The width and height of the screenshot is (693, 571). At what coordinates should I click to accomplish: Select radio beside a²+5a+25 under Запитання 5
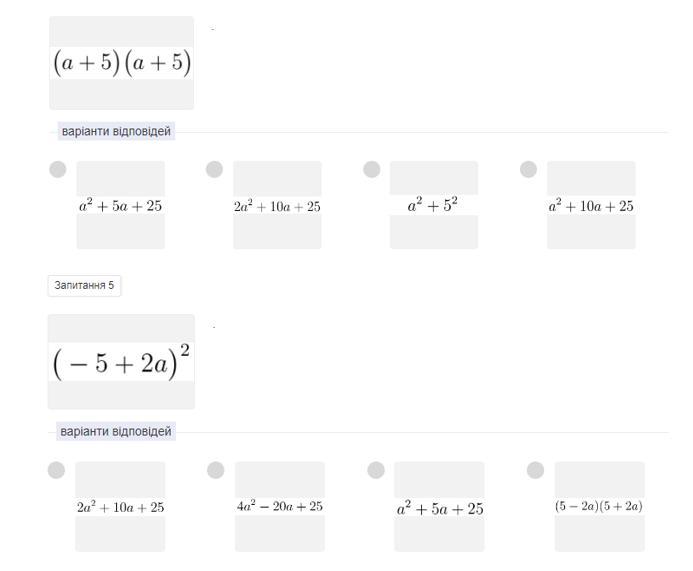point(376,470)
